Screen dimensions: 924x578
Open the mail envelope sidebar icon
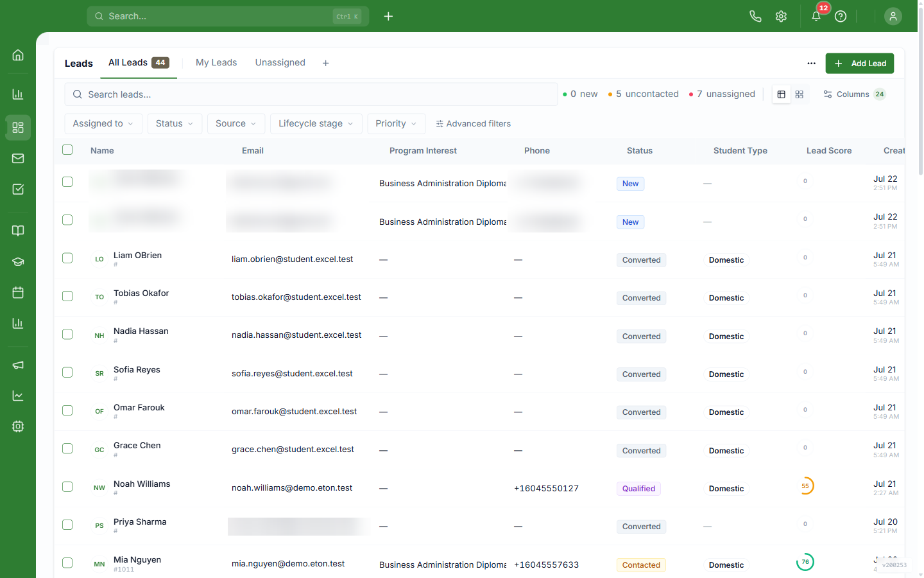18,158
